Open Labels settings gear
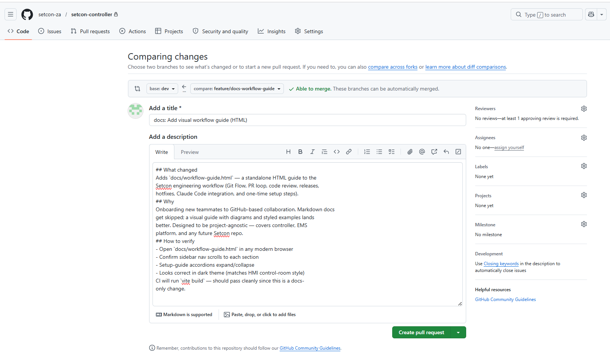 584,166
